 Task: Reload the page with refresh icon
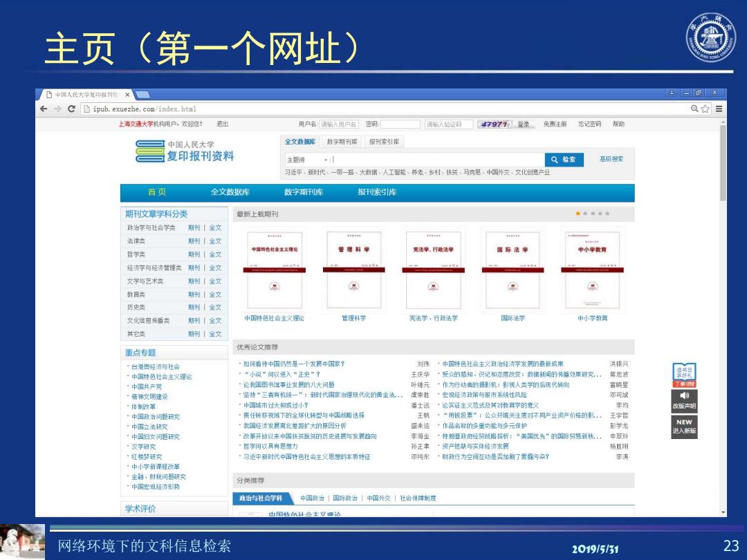[x=71, y=109]
